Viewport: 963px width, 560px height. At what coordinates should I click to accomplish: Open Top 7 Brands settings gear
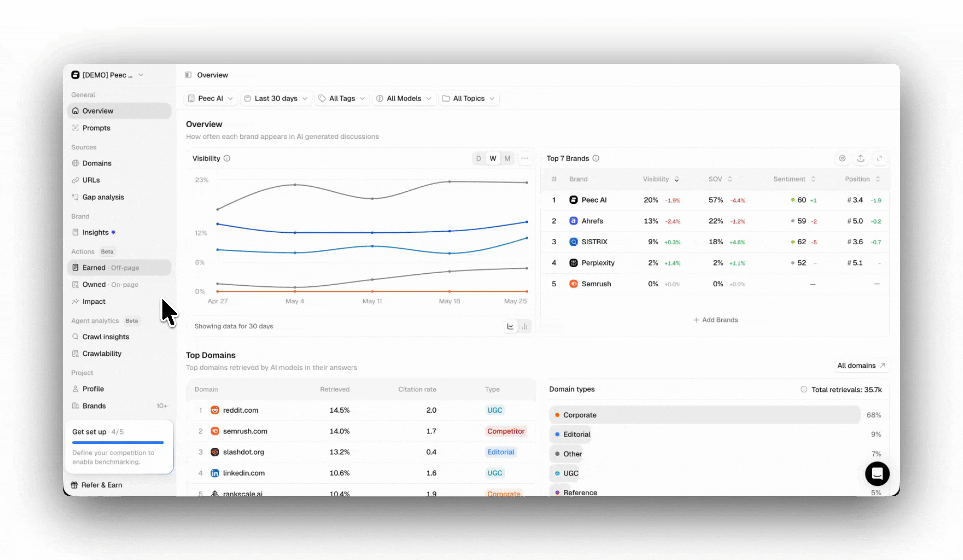[842, 159]
